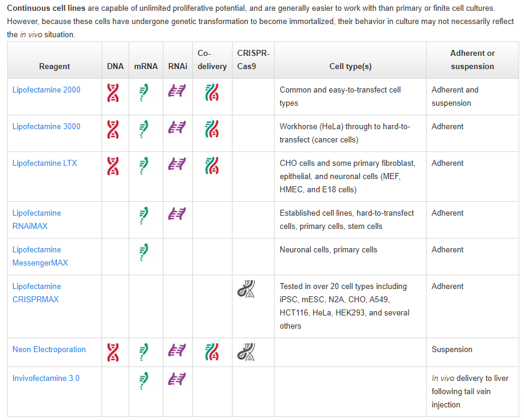Select the DNA icon in Lipofectamine LTX row

[x=113, y=166]
